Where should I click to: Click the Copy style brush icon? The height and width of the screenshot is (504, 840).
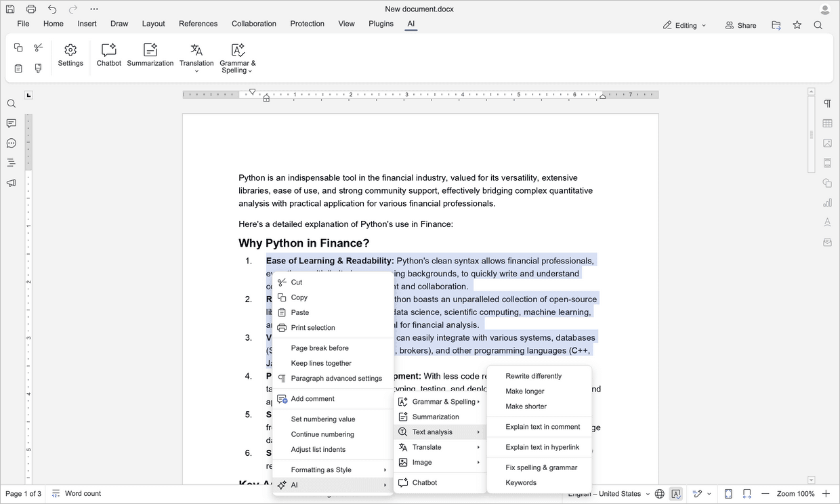point(39,68)
